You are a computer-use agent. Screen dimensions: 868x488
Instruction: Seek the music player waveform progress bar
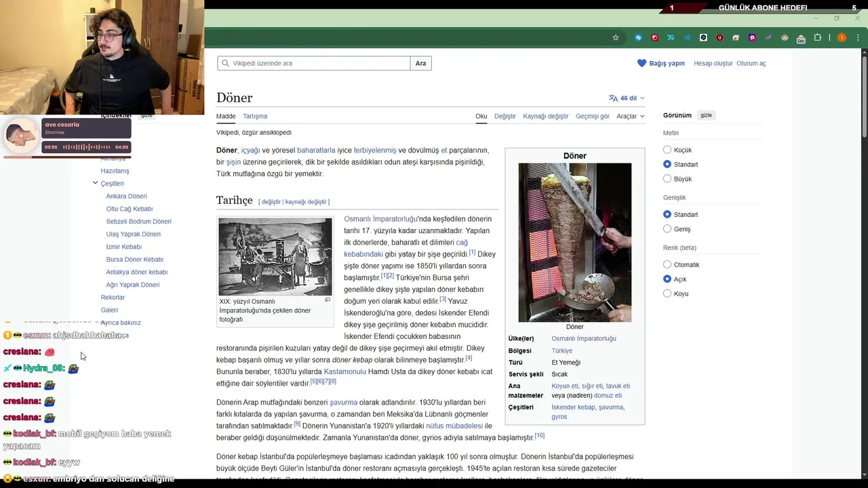pyautogui.click(x=87, y=146)
